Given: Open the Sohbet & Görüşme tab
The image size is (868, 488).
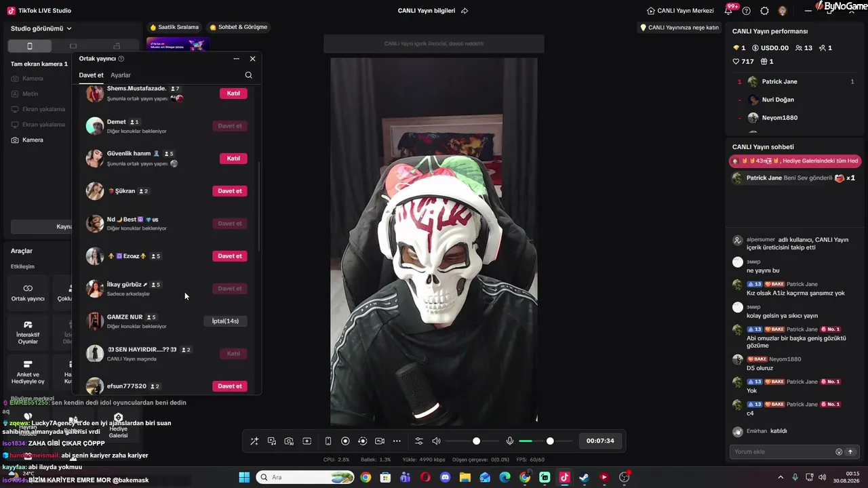Looking at the screenshot, I should click(239, 27).
